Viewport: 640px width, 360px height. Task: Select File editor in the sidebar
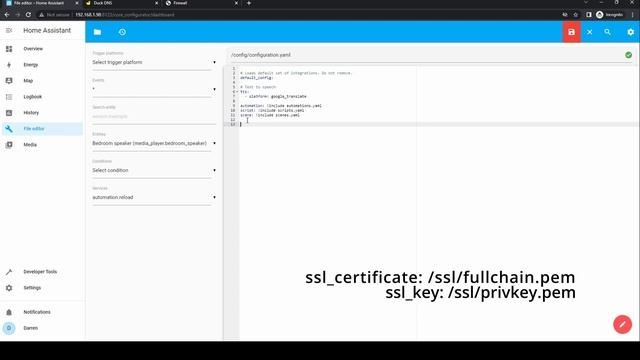pyautogui.click(x=42, y=129)
